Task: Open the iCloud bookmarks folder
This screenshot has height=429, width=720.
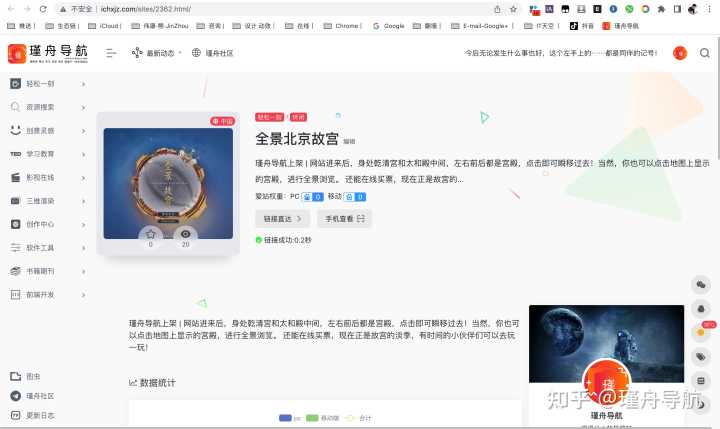Action: (105, 26)
